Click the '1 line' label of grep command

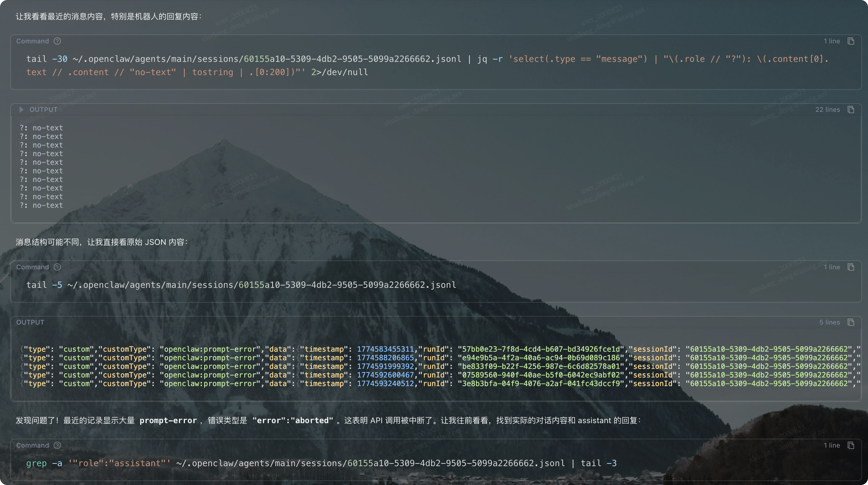[x=832, y=445]
